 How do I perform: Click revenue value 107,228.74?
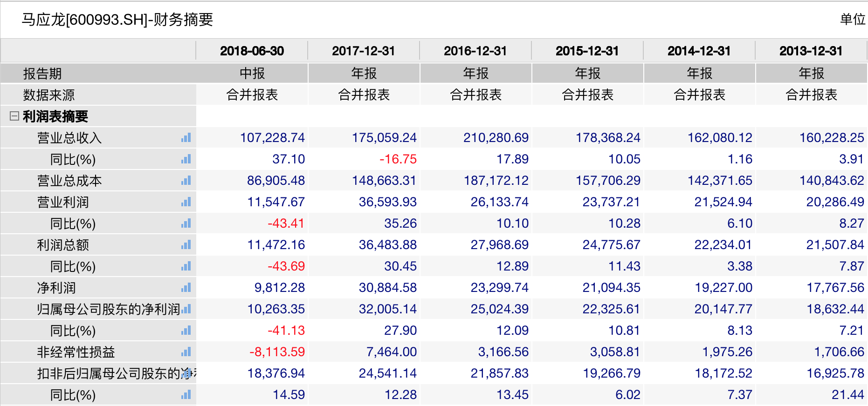(272, 138)
